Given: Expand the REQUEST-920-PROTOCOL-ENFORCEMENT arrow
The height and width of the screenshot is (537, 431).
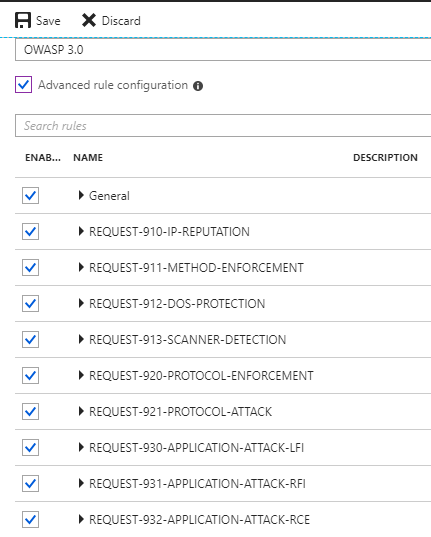Looking at the screenshot, I should pos(81,375).
